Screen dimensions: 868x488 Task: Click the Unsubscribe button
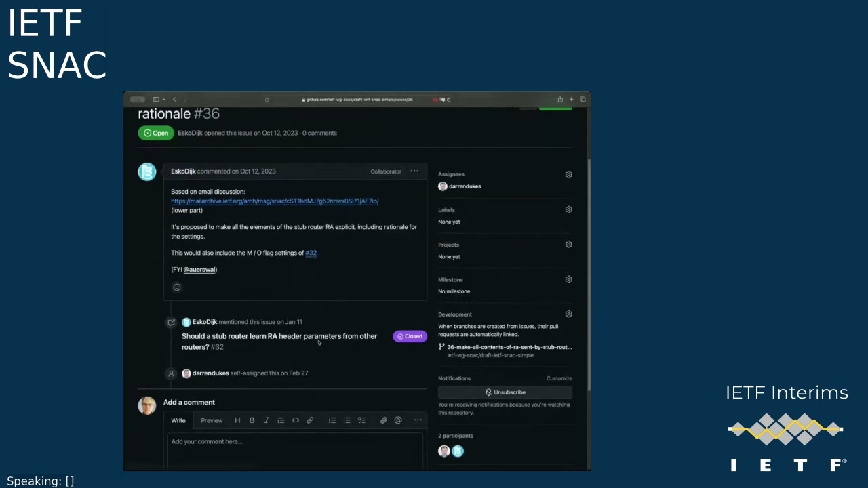[x=505, y=392]
